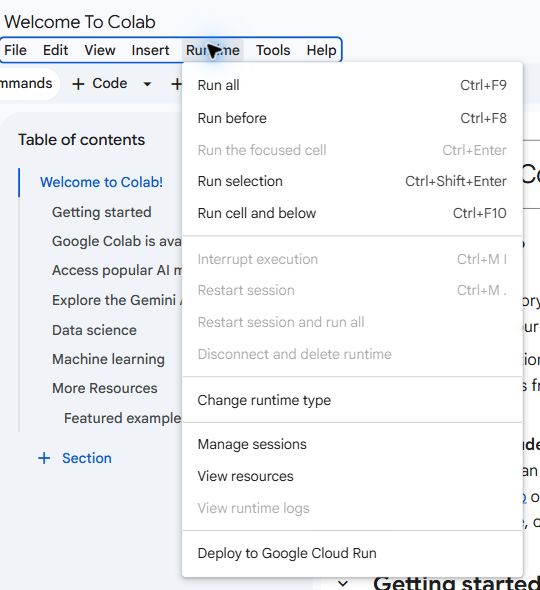Click the View runtime logs entry
Viewport: 540px width, 590px height.
pyautogui.click(x=352, y=508)
